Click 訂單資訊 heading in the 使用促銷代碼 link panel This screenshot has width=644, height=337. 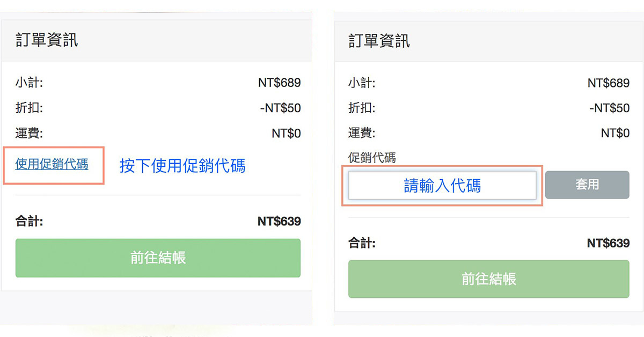pos(47,40)
